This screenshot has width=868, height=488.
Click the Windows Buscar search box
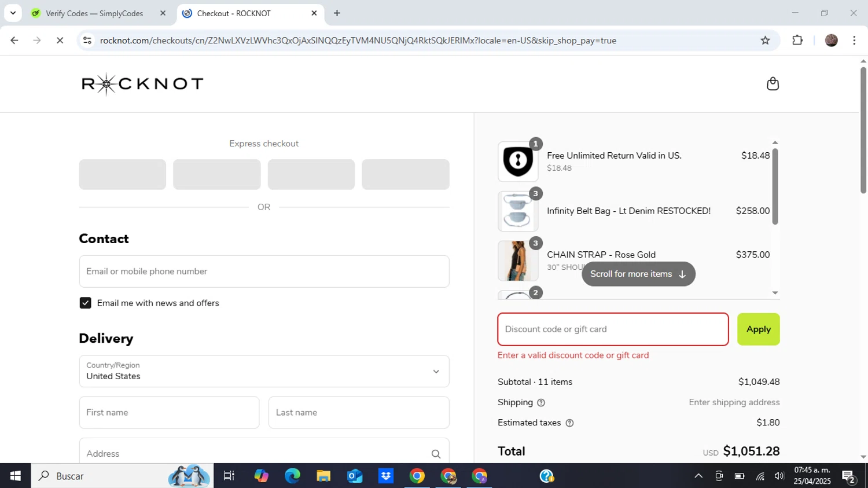[x=122, y=476]
